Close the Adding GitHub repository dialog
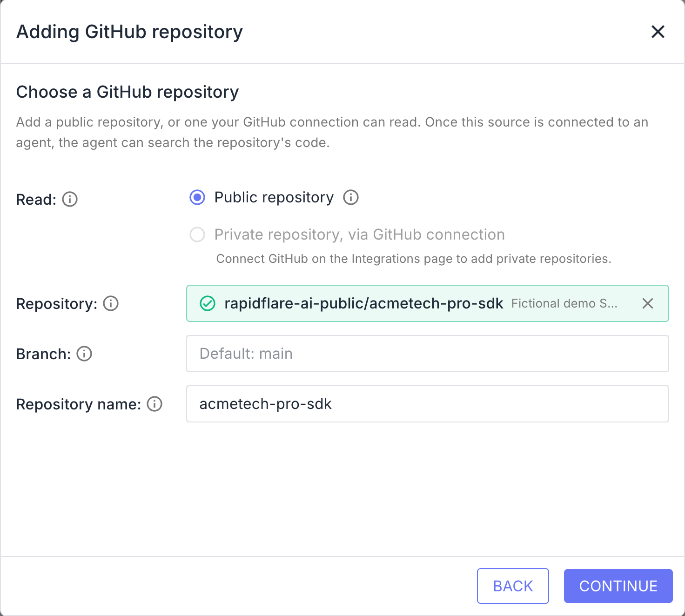 658,32
